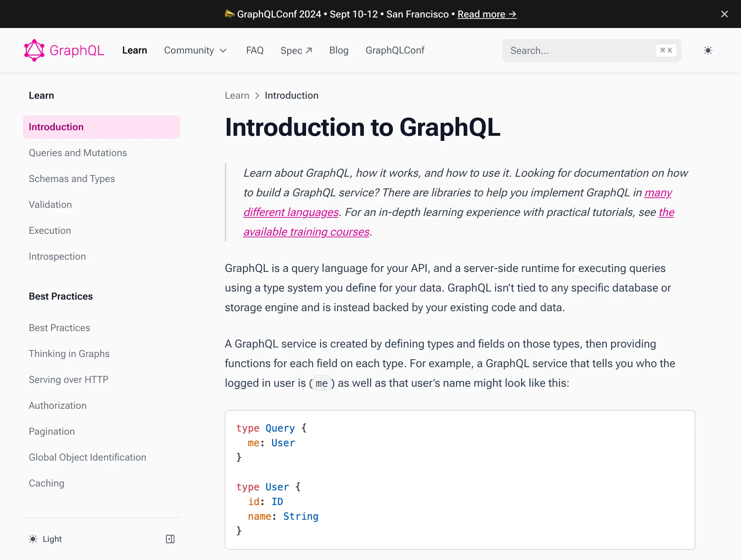Image resolution: width=741 pixels, height=560 pixels.
Task: Toggle the theme using the sun icon
Action: point(708,50)
